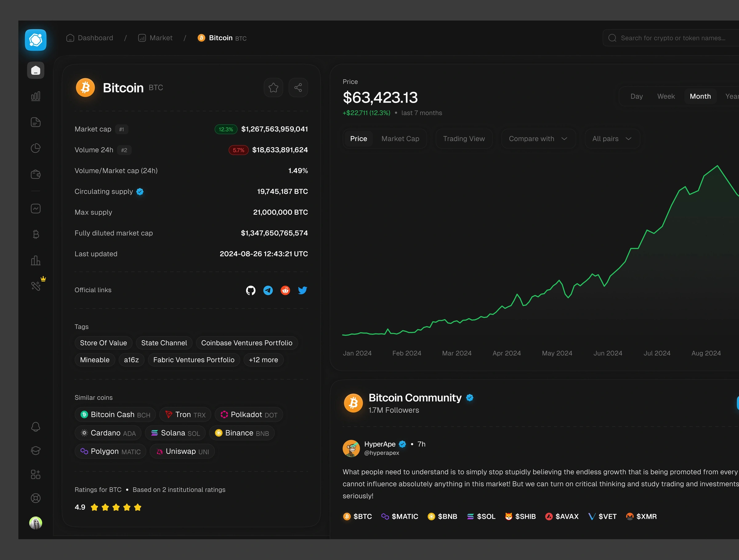Screen dimensions: 739x560
Task: Switch to the Market Cap tab
Action: point(400,139)
